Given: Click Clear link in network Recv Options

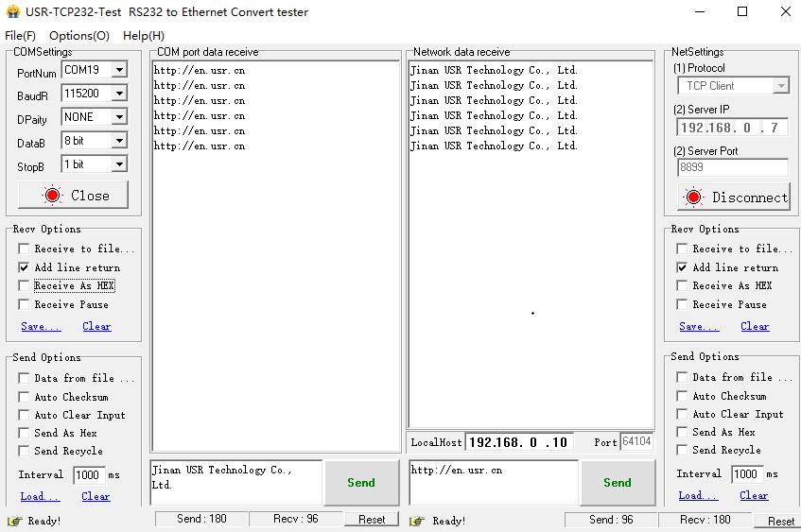Looking at the screenshot, I should [755, 326].
